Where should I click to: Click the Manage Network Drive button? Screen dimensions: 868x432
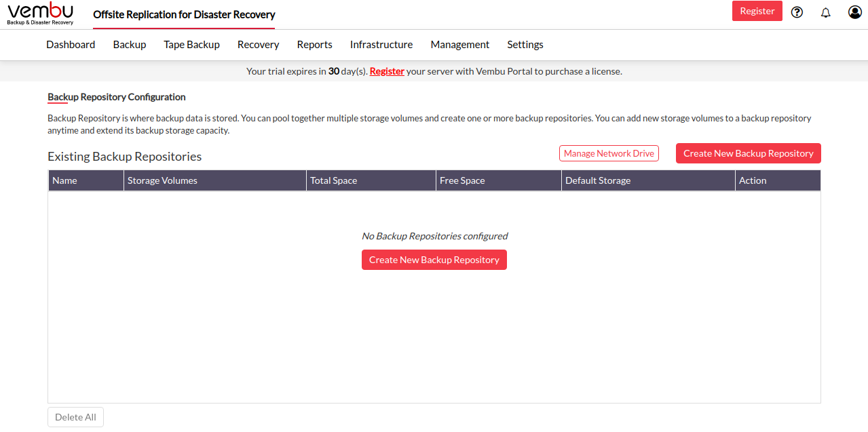point(609,153)
